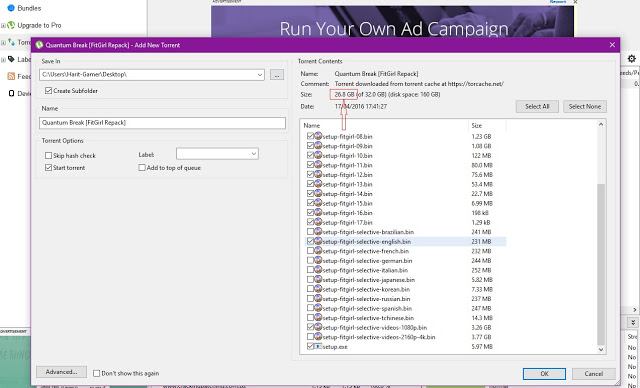Select setup-fitgirl-selective-japanese.bin row
The height and width of the screenshot is (388, 640).
coord(406,279)
